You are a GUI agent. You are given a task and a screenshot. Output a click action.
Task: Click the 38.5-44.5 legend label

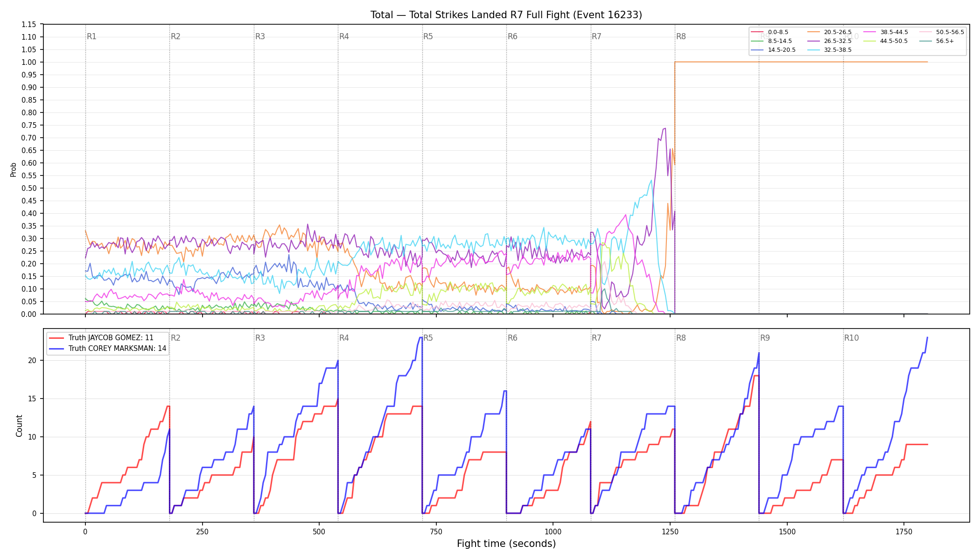click(x=894, y=32)
